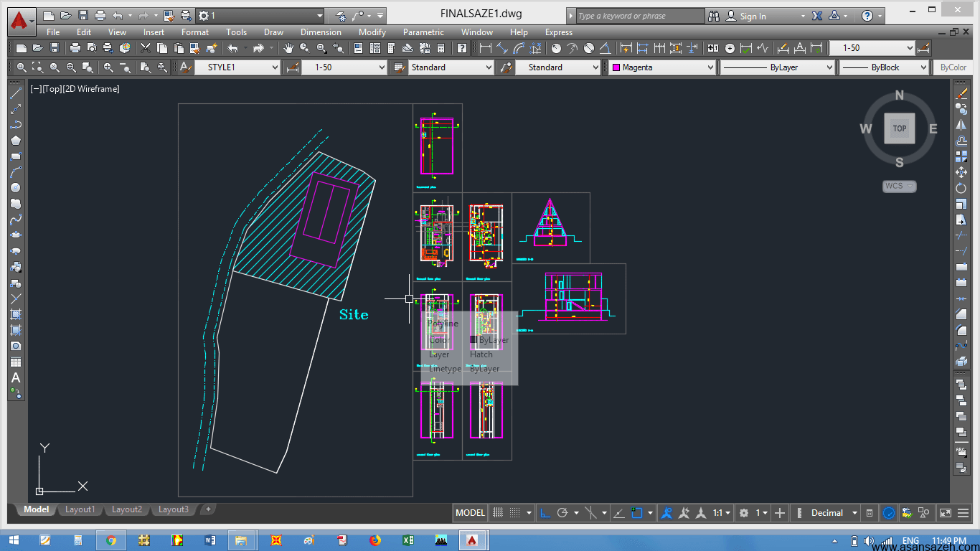980x551 pixels.
Task: Switch to the Layout1 tab
Action: click(x=80, y=509)
